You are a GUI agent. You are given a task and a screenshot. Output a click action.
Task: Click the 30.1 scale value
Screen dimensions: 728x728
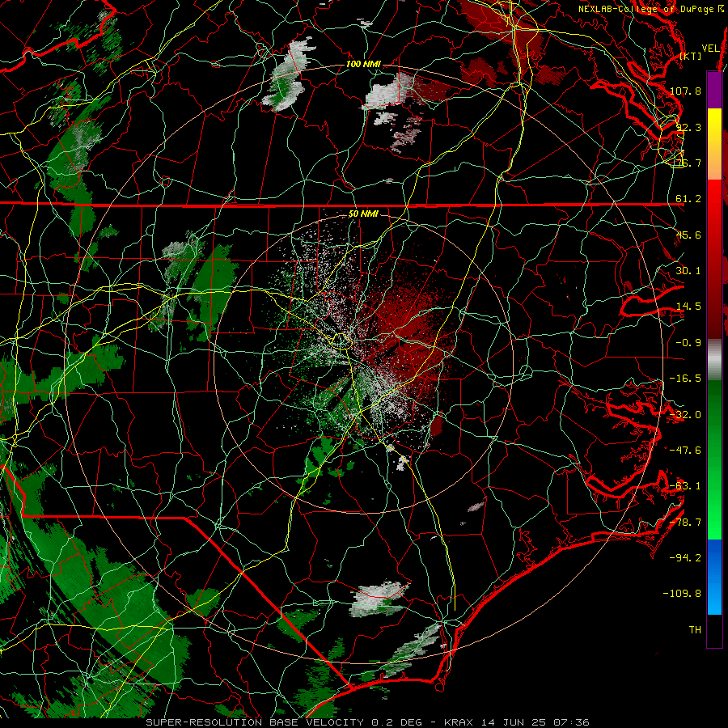coord(688,271)
